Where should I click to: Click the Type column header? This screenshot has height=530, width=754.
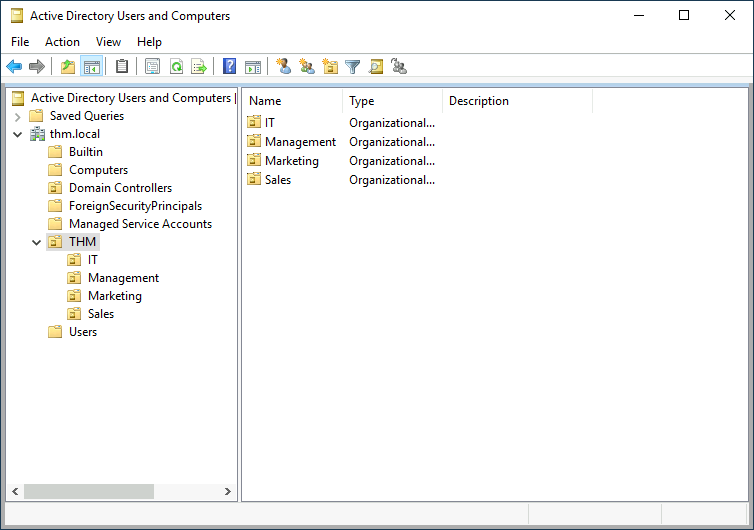coord(392,101)
